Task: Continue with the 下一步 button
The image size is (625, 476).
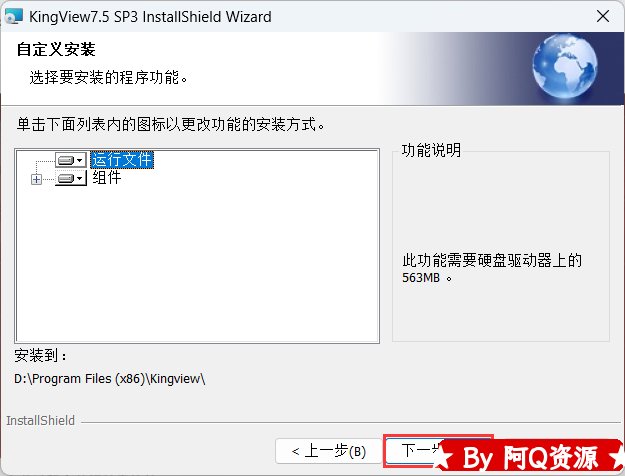Action: [x=413, y=450]
